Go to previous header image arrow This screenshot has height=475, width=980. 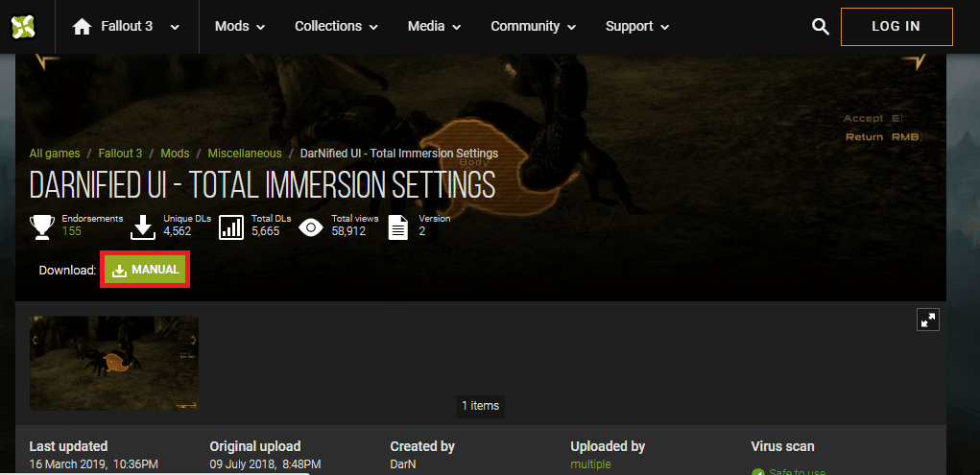(46, 61)
